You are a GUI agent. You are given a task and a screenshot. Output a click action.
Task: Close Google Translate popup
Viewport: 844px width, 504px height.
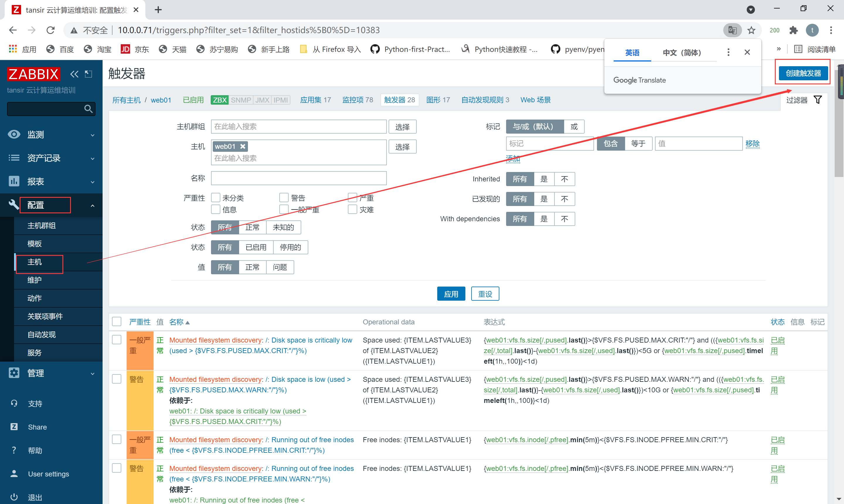coord(747,52)
